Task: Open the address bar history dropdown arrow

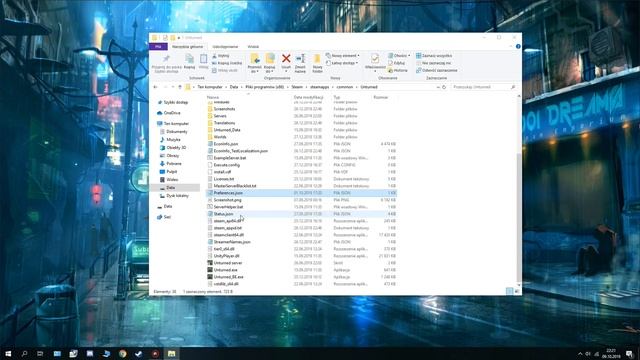Action: [438, 87]
